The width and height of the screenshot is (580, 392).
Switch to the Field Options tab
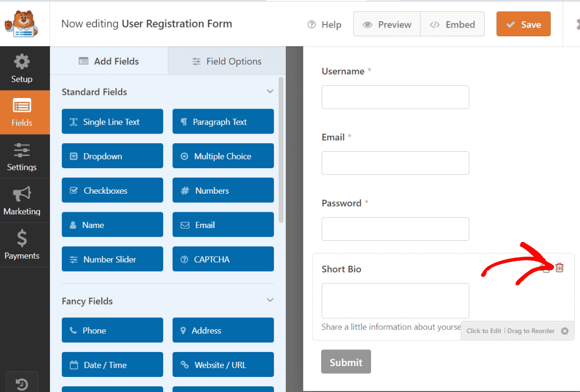click(x=227, y=61)
